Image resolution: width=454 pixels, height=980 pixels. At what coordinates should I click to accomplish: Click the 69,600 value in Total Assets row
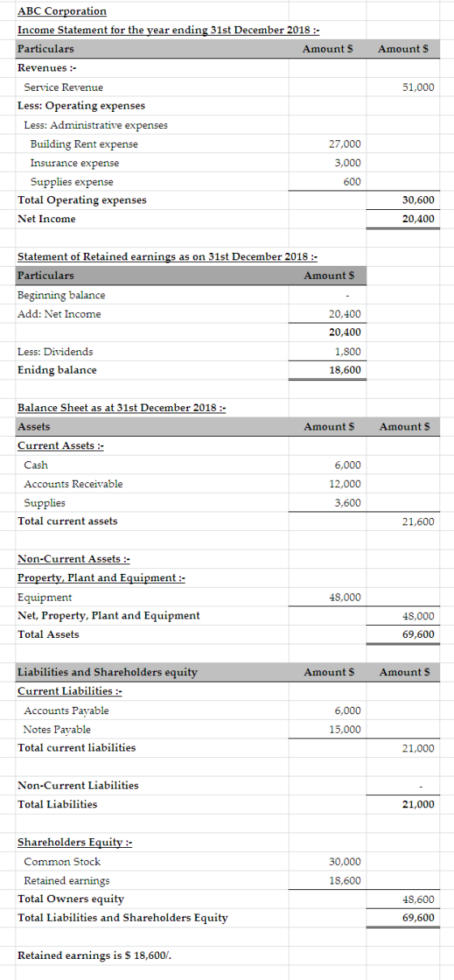[x=418, y=635]
